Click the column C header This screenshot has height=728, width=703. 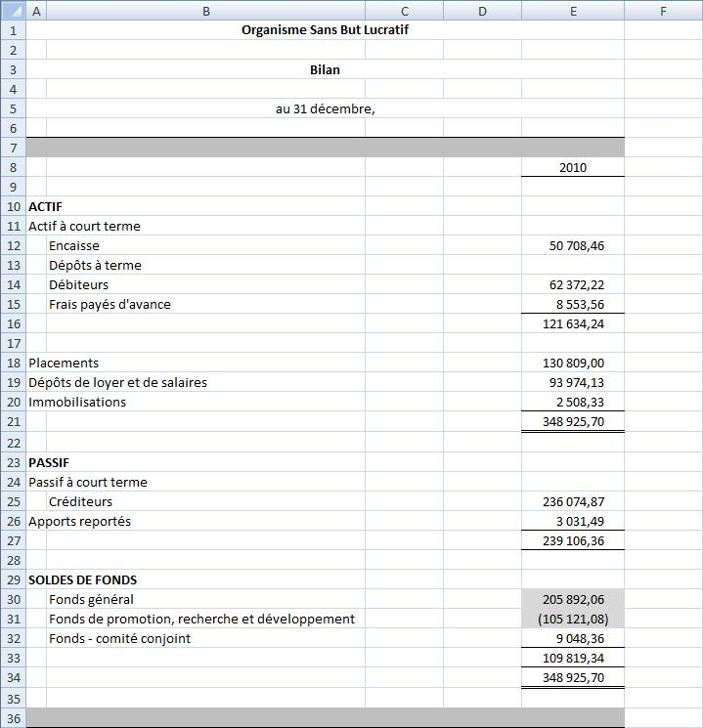(x=404, y=11)
